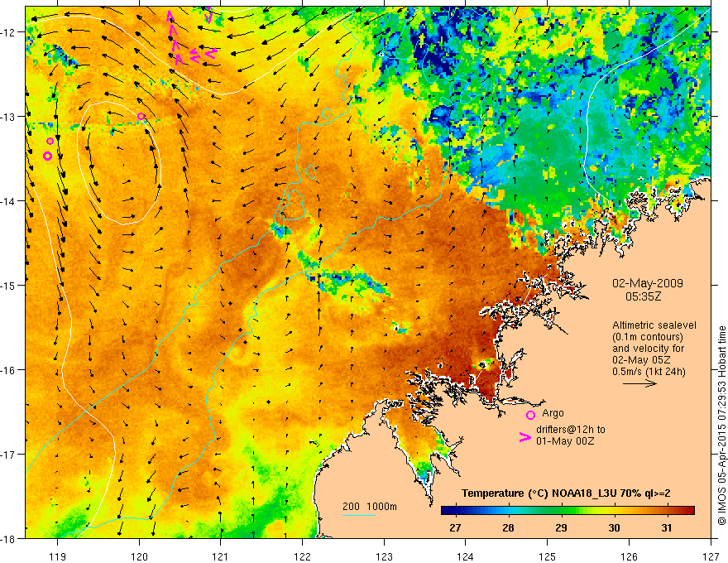728x563 pixels.
Task: Click the colorbar tick label 28
Action: point(509,527)
